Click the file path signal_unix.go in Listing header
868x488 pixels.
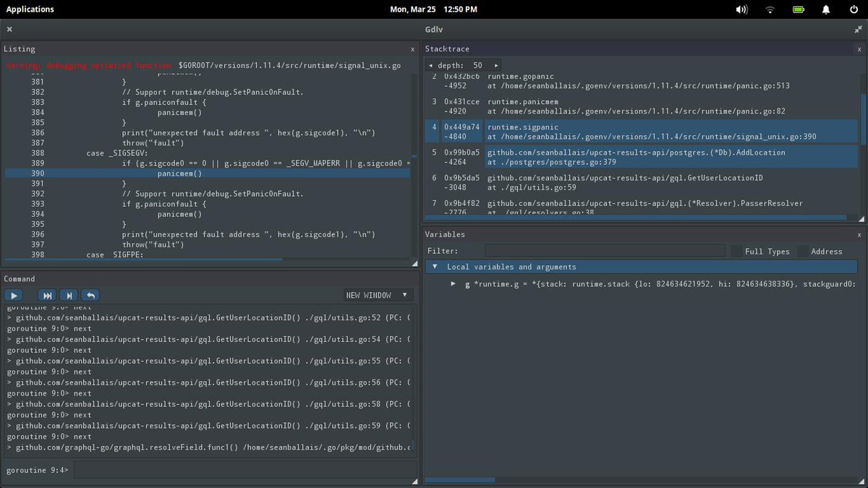point(289,65)
